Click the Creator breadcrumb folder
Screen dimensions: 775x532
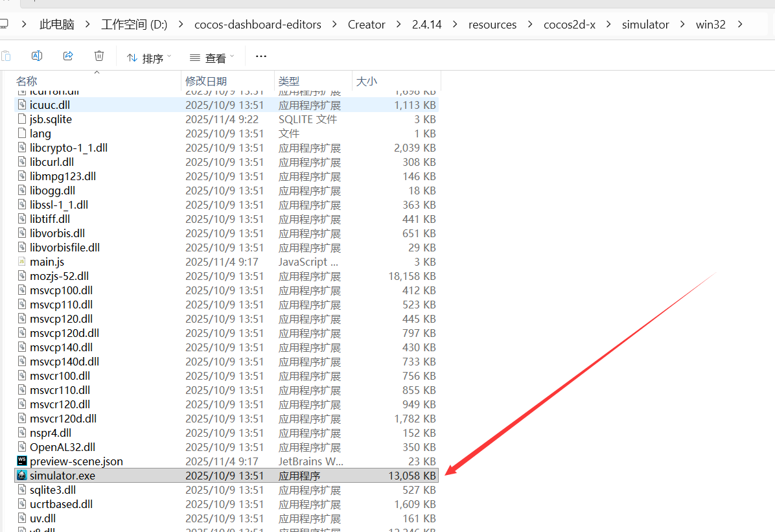(366, 24)
